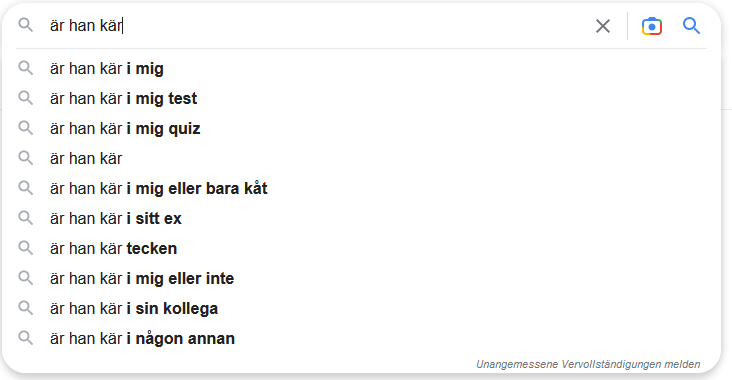Click the gray magnifier inside the search box

26,25
